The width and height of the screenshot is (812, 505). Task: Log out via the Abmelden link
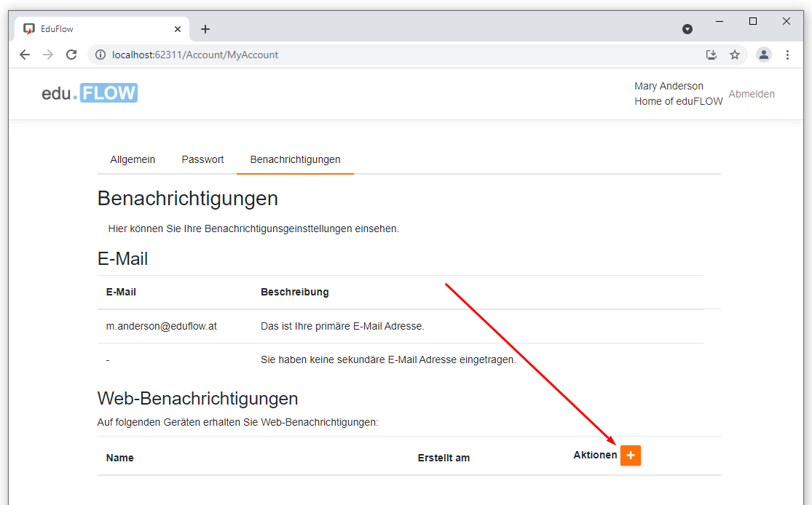point(752,94)
